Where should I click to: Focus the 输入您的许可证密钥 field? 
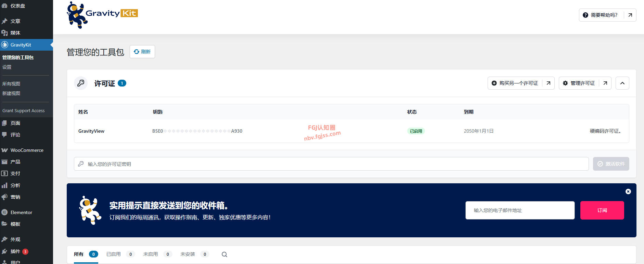[x=331, y=164]
